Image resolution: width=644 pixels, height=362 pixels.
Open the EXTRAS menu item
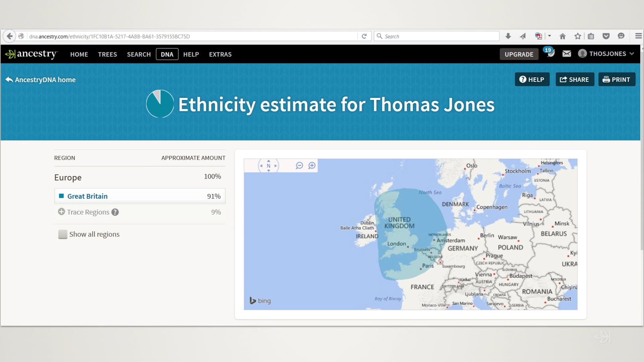tap(220, 54)
